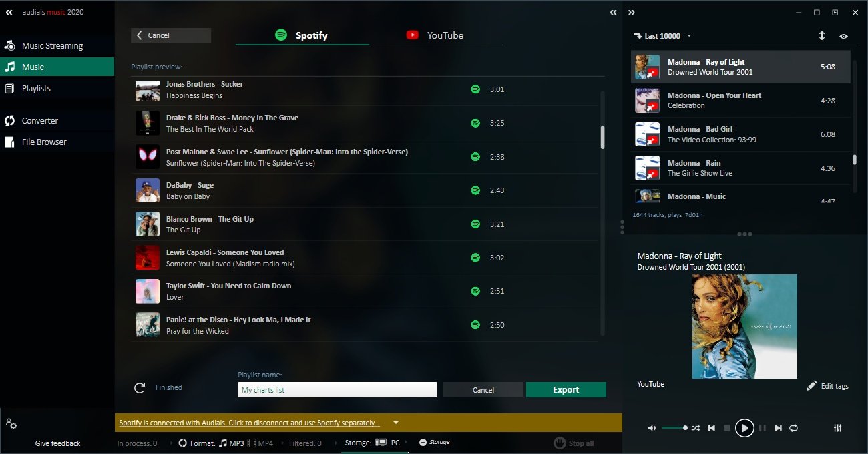
Task: Open Music Streaming in the sidebar
Action: click(52, 46)
